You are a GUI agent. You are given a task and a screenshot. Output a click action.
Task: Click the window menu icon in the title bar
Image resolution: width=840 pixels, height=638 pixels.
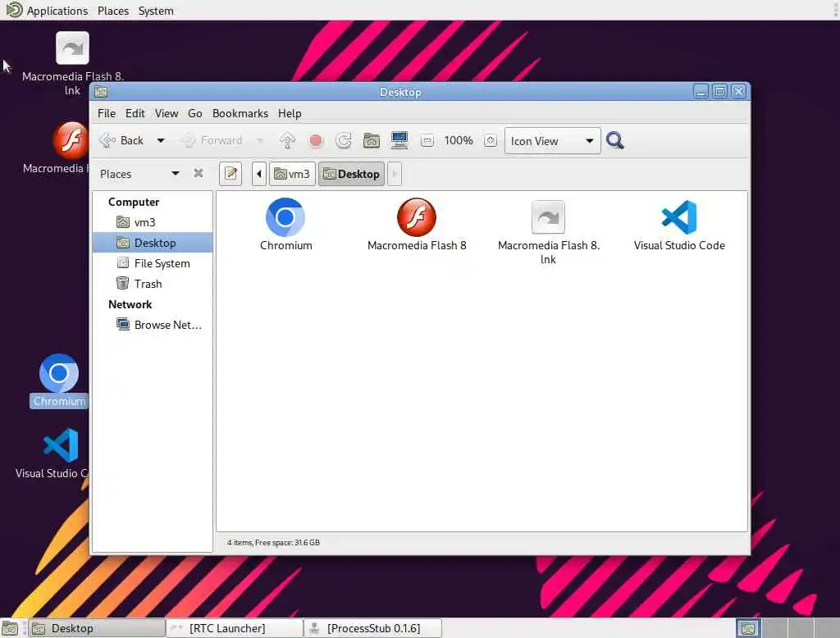tap(101, 92)
